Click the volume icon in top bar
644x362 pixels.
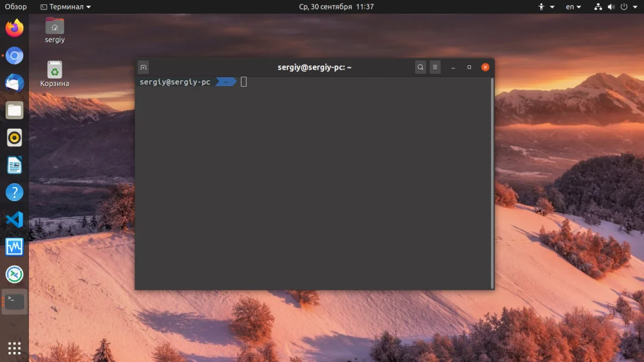point(611,6)
